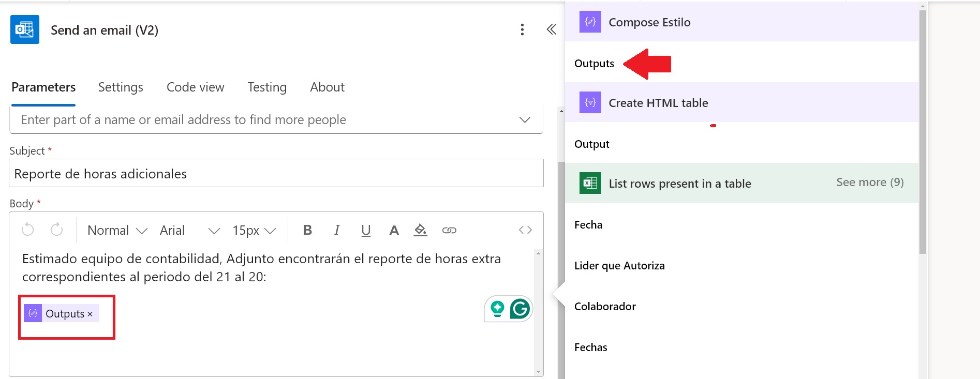Image resolution: width=980 pixels, height=379 pixels.
Task: Insert a hyperlink in email body
Action: tap(449, 230)
